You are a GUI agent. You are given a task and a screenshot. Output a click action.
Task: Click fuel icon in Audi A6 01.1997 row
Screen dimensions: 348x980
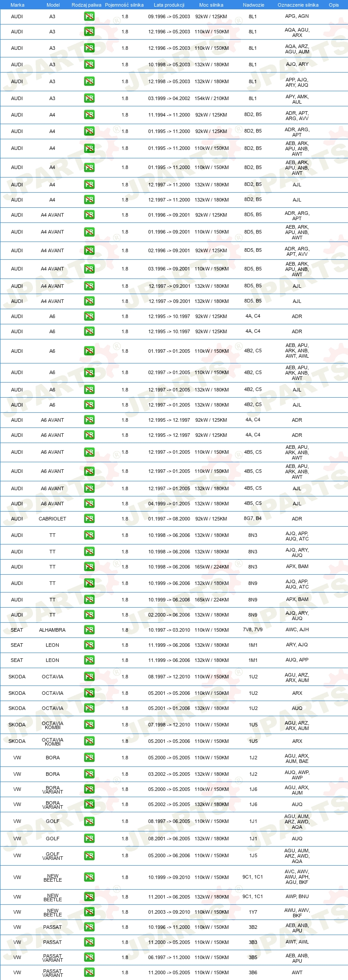tap(89, 351)
